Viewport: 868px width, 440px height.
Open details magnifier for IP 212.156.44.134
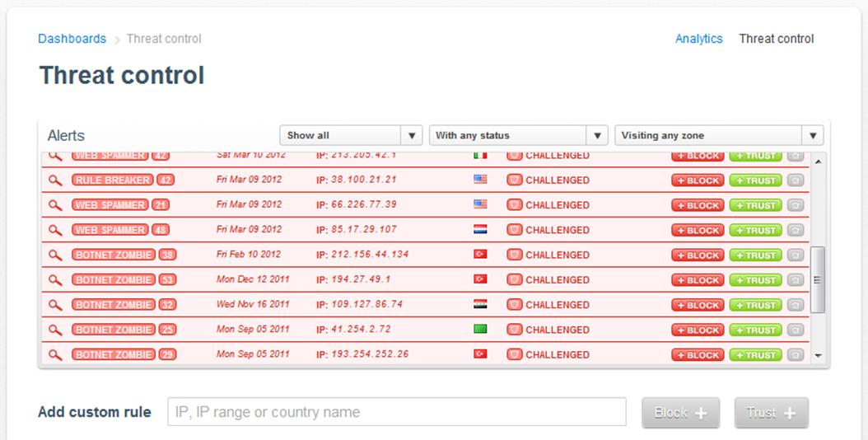55,255
